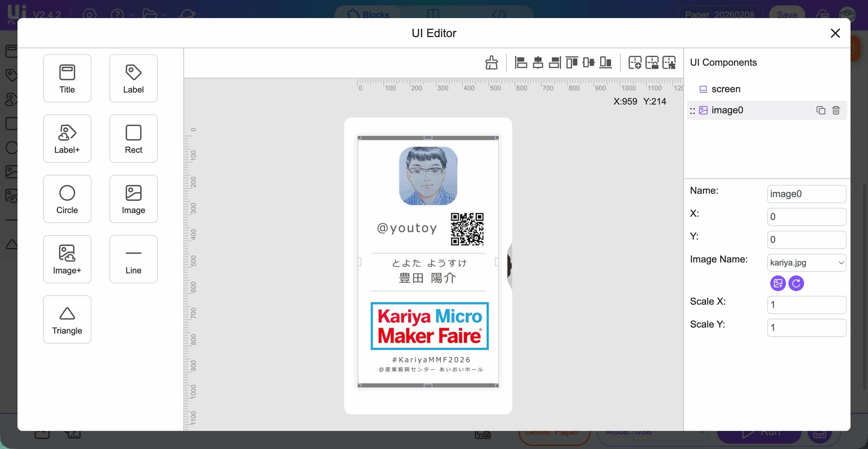The image size is (868, 449).
Task: Add an Image+ component
Action: point(67,259)
